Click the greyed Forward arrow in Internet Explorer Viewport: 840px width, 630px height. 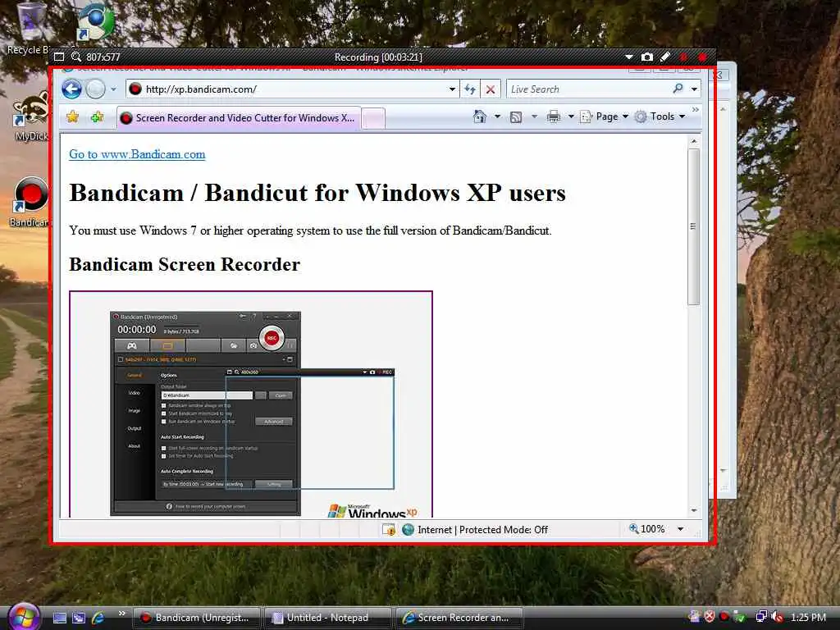95,89
